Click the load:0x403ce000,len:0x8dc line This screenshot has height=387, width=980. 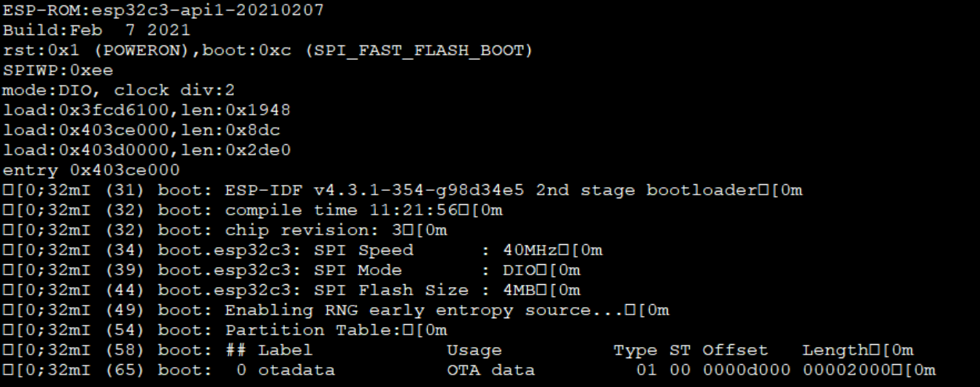click(x=141, y=131)
